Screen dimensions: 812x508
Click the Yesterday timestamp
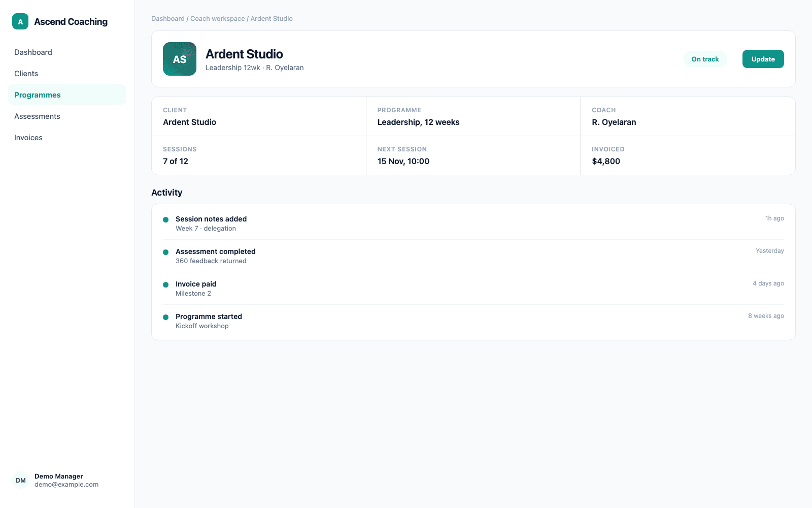(x=770, y=251)
